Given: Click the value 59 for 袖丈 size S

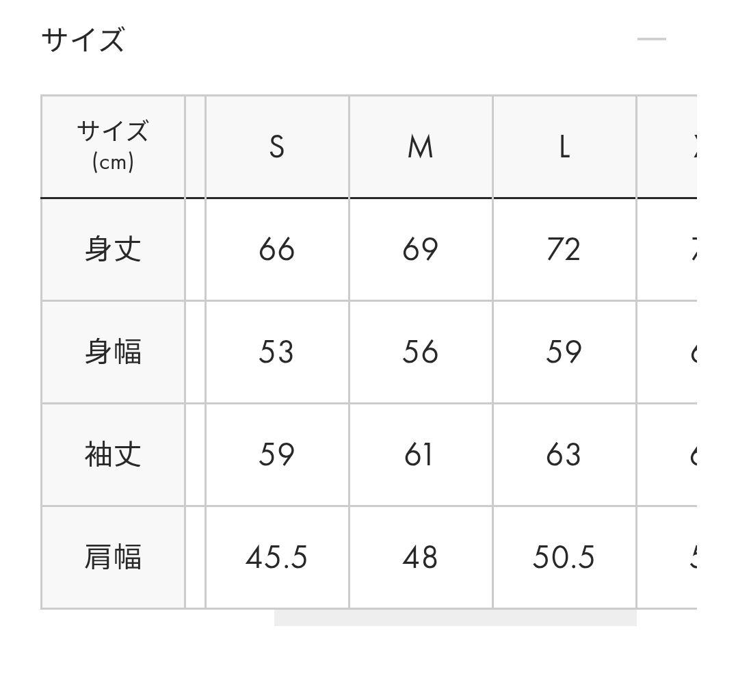Looking at the screenshot, I should (276, 454).
